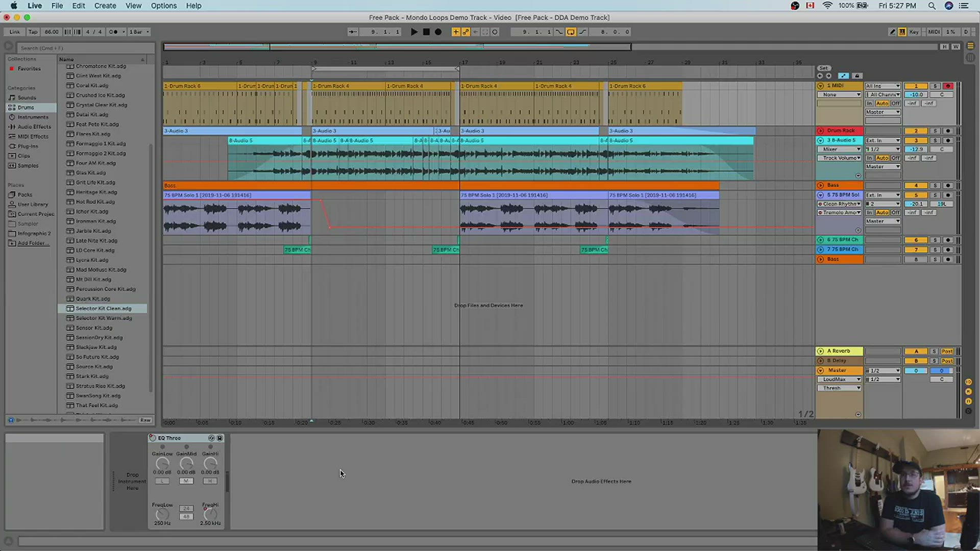
Task: Open the Create menu
Action: (105, 6)
